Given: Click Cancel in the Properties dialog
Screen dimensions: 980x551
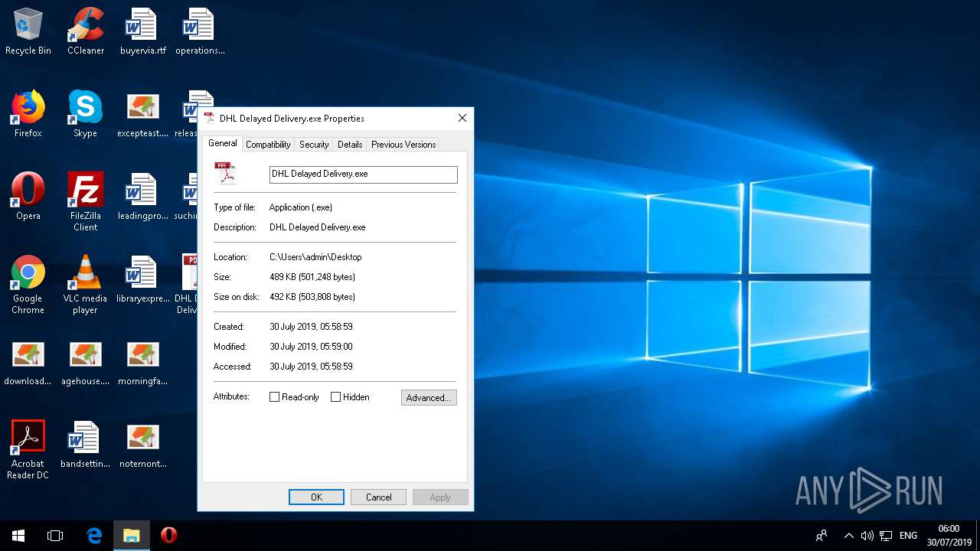Looking at the screenshot, I should coord(378,497).
